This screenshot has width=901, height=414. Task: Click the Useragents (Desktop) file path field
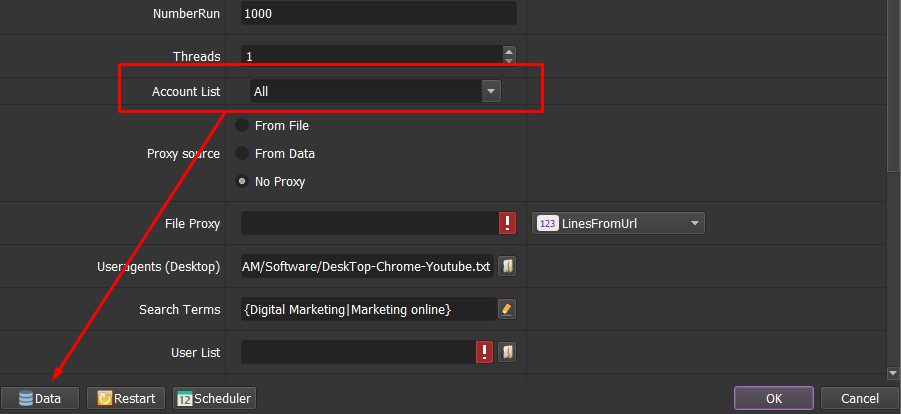point(367,266)
